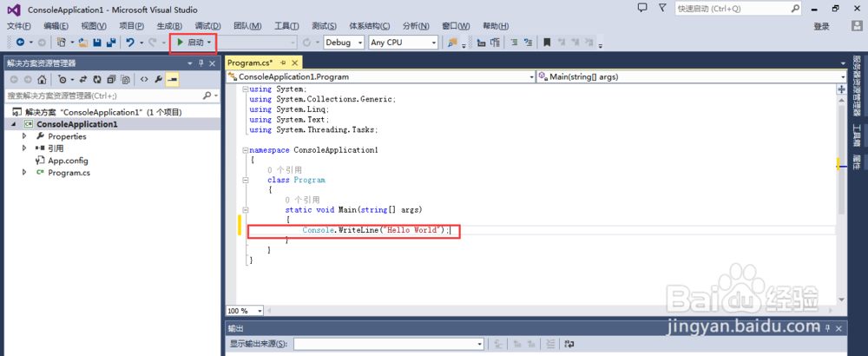Click the Collapse All icon in Solution Explorer
868x356 pixels.
[x=111, y=80]
